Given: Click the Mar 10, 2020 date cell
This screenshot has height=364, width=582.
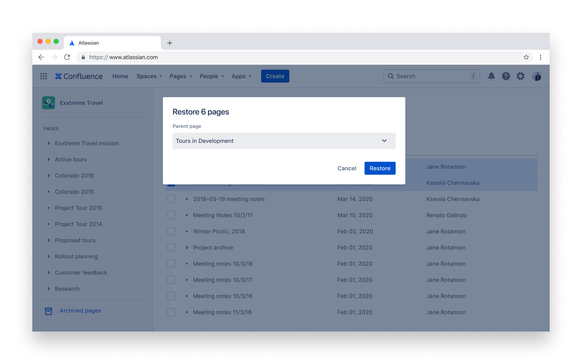Looking at the screenshot, I should pos(354,215).
